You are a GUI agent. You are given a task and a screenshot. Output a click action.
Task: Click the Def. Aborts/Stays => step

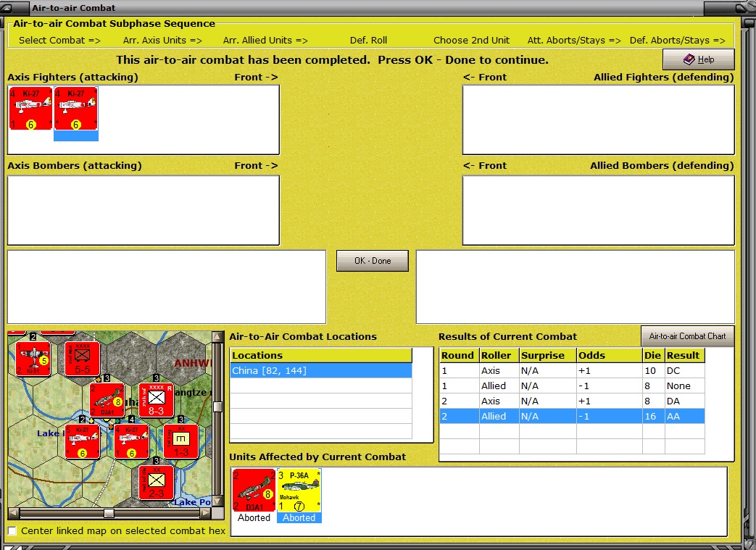pyautogui.click(x=678, y=41)
